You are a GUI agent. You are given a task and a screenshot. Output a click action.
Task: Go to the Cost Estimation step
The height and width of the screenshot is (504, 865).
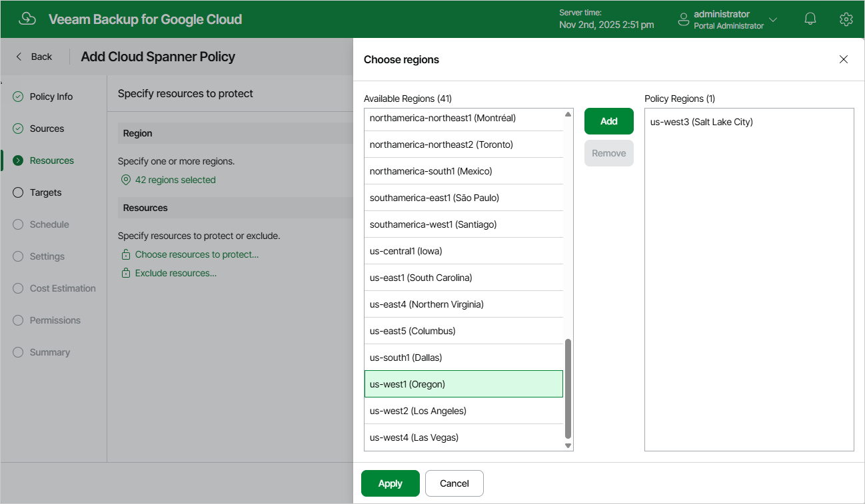[63, 288]
